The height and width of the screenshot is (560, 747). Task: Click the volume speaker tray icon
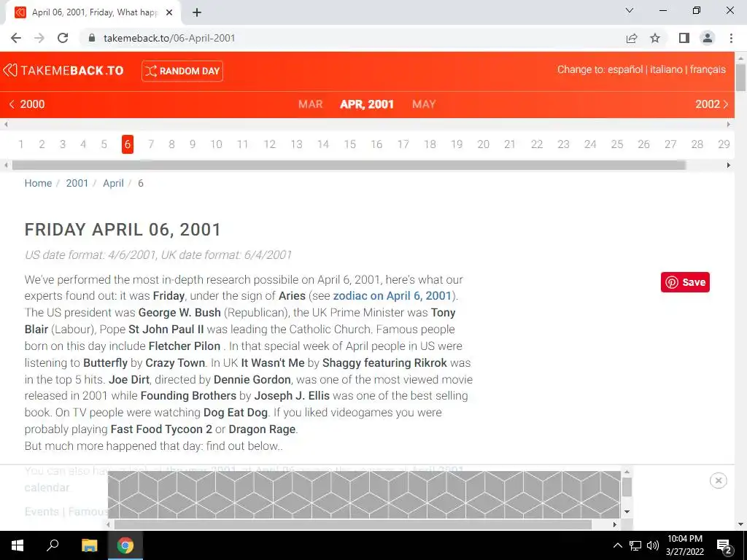[x=653, y=545]
